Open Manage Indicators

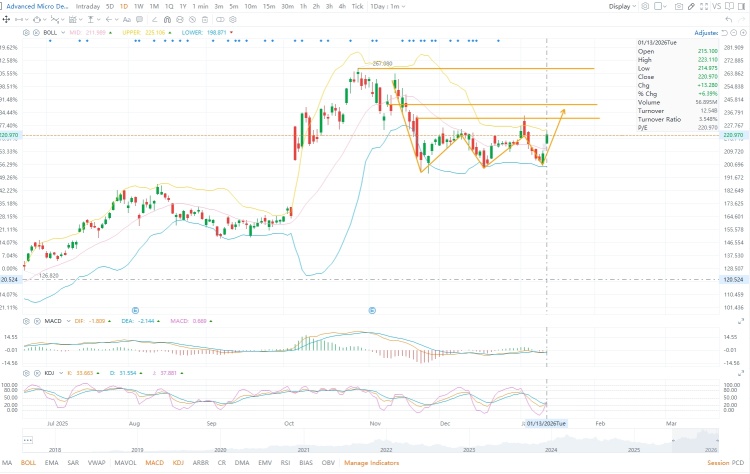click(371, 463)
